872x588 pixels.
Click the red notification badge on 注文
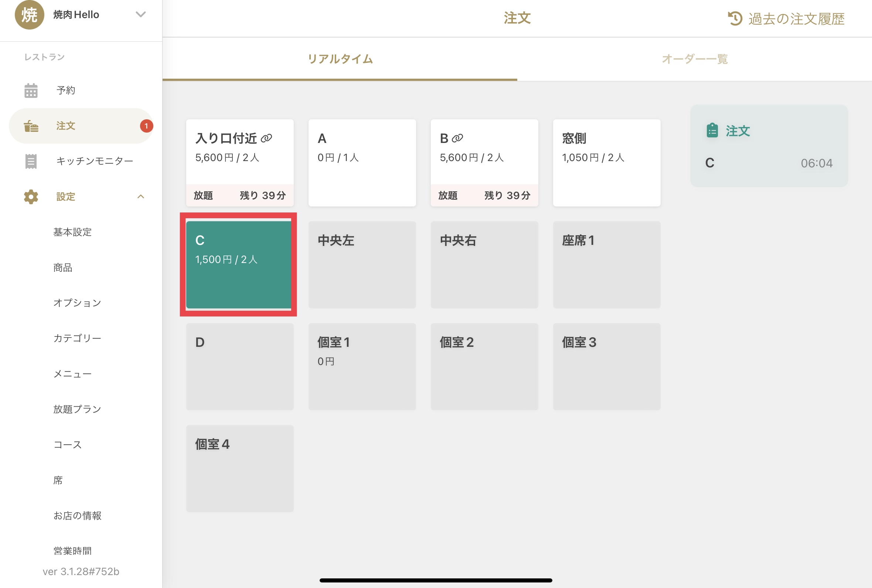coord(146,126)
